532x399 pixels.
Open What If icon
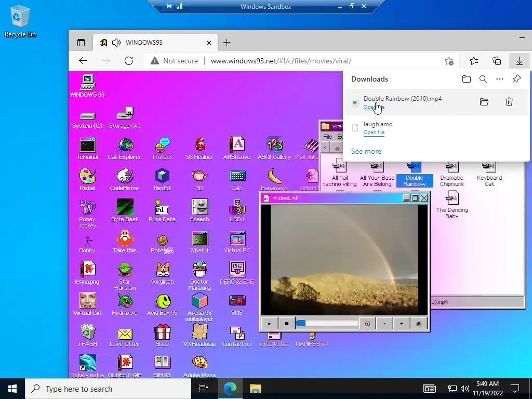tap(199, 242)
